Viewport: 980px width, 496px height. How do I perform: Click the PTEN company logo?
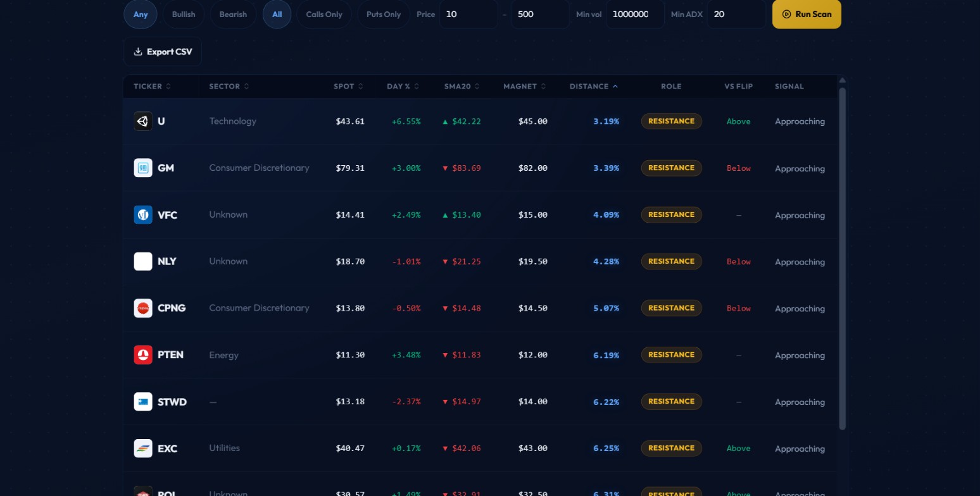pos(143,355)
